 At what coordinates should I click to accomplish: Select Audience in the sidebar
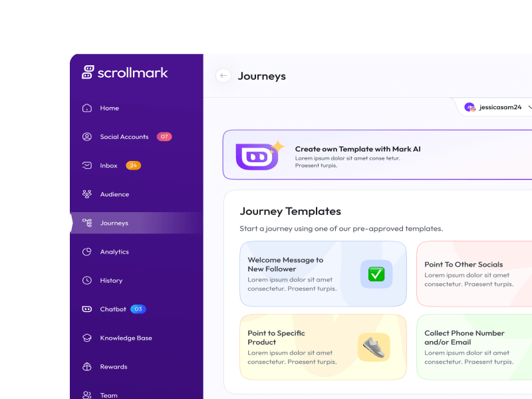(136, 194)
